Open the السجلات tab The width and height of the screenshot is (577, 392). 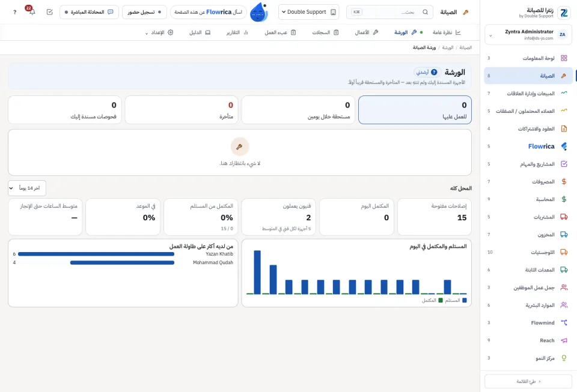pos(325,32)
